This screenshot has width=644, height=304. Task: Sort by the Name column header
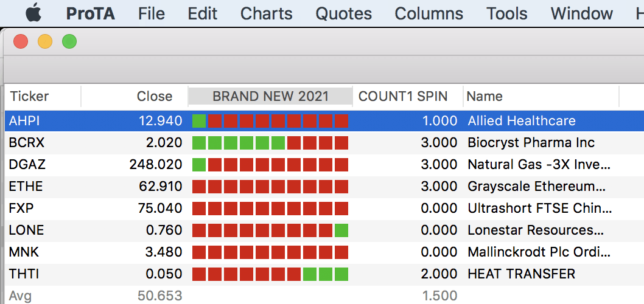pyautogui.click(x=541, y=97)
